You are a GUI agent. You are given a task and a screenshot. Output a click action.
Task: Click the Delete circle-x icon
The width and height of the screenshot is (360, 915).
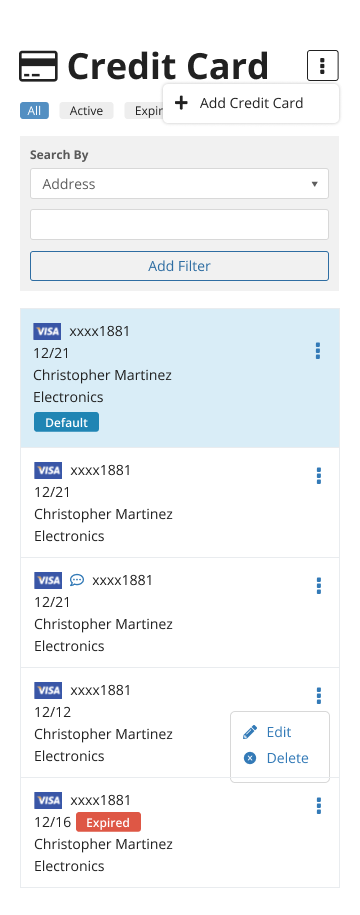pos(250,758)
